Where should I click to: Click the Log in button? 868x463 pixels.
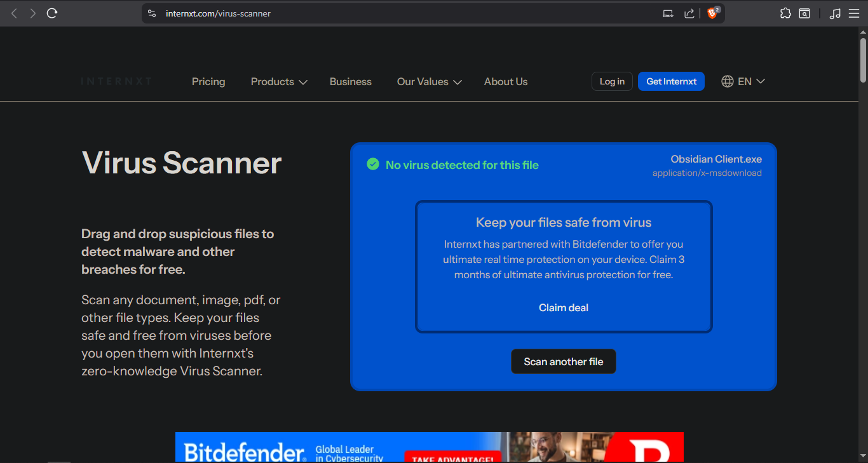click(x=612, y=81)
